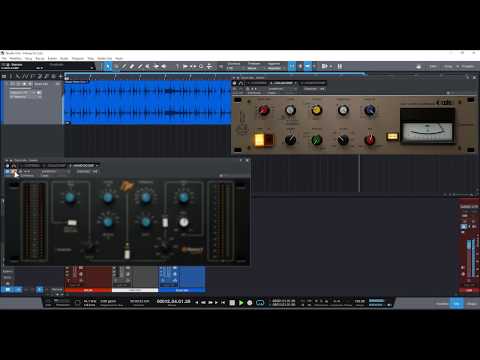Click the yellow knob on compressor
This screenshot has width=480, height=360.
[316, 110]
